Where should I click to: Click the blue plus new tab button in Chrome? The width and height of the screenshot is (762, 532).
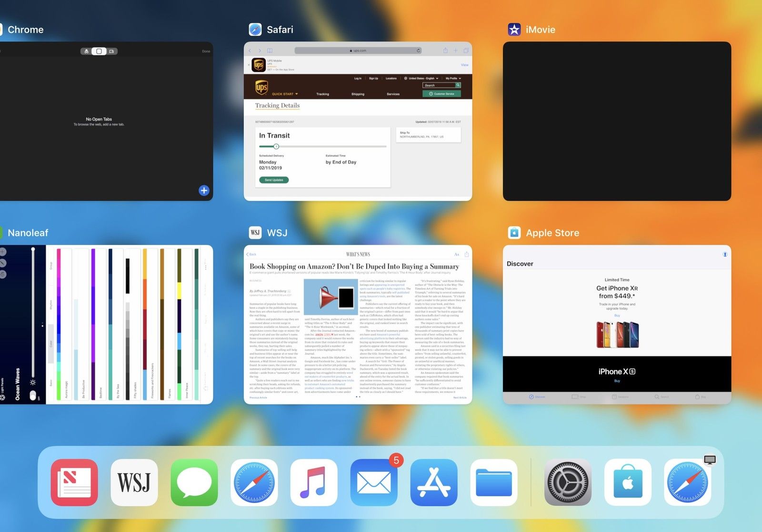(204, 190)
